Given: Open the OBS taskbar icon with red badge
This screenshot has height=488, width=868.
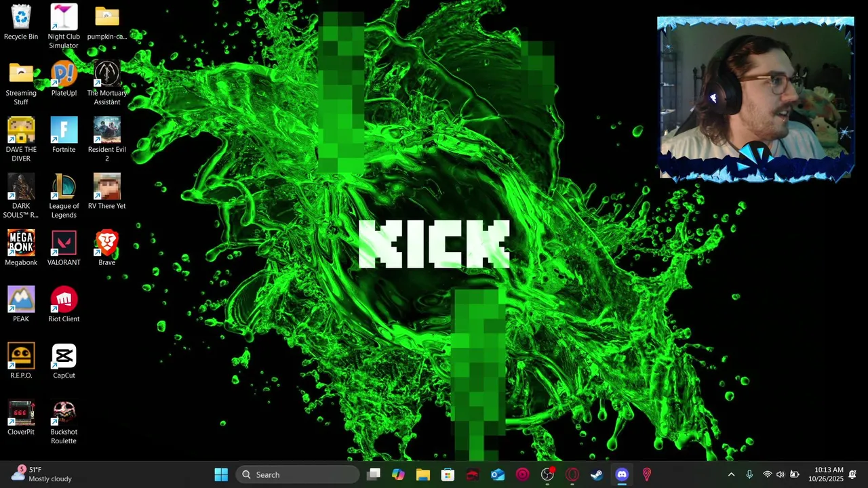Looking at the screenshot, I should click(547, 474).
